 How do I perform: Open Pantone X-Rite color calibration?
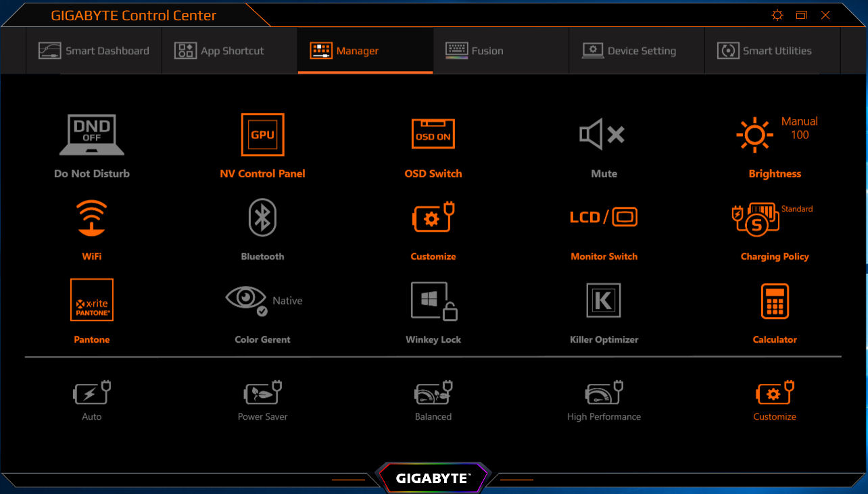[92, 300]
